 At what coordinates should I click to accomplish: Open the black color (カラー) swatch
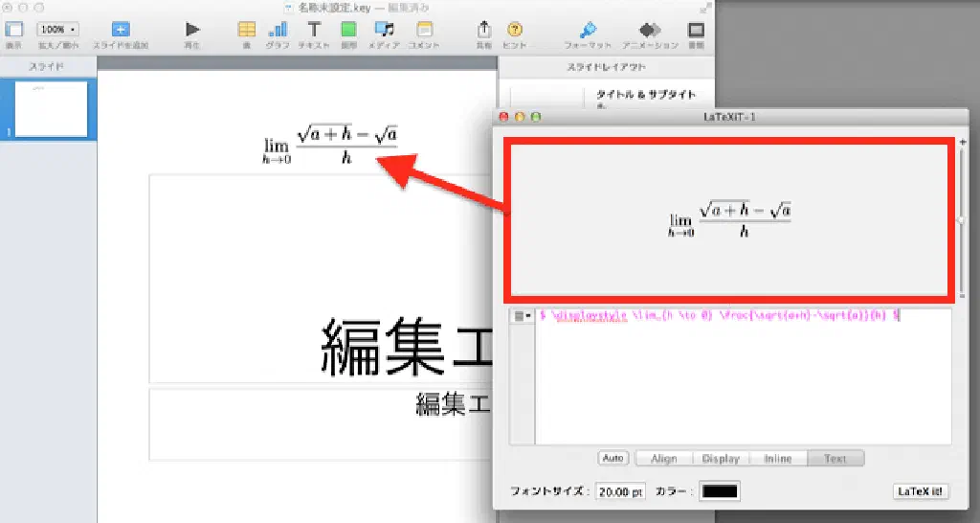(x=720, y=491)
